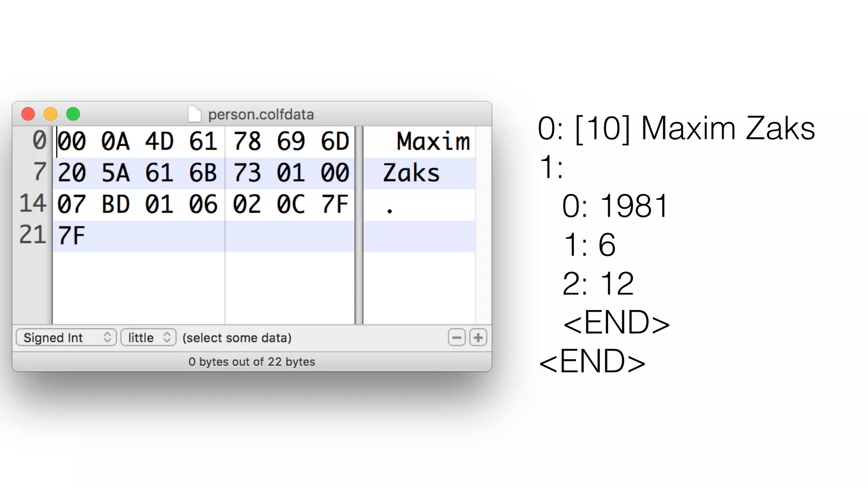868x488 pixels.
Task: Minimize the window using the yellow button
Action: (x=50, y=114)
